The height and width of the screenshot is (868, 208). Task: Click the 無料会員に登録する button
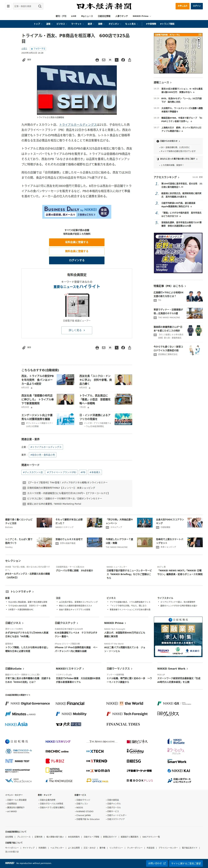tap(76, 251)
